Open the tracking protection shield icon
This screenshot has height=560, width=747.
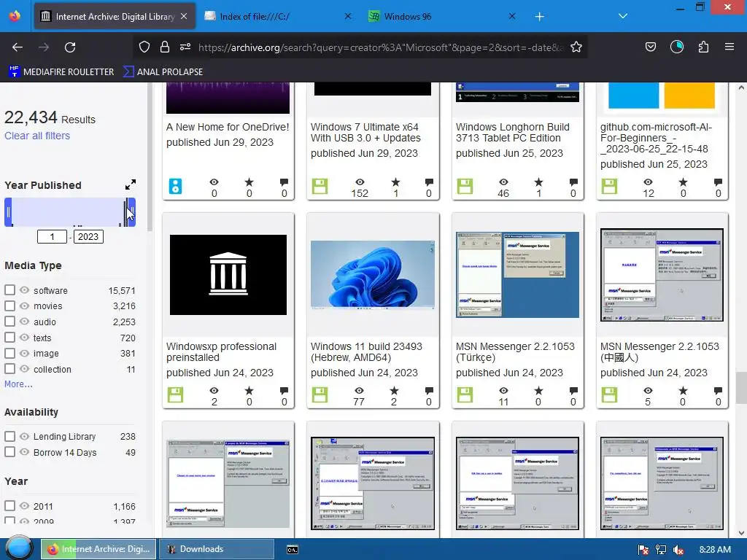tap(144, 47)
